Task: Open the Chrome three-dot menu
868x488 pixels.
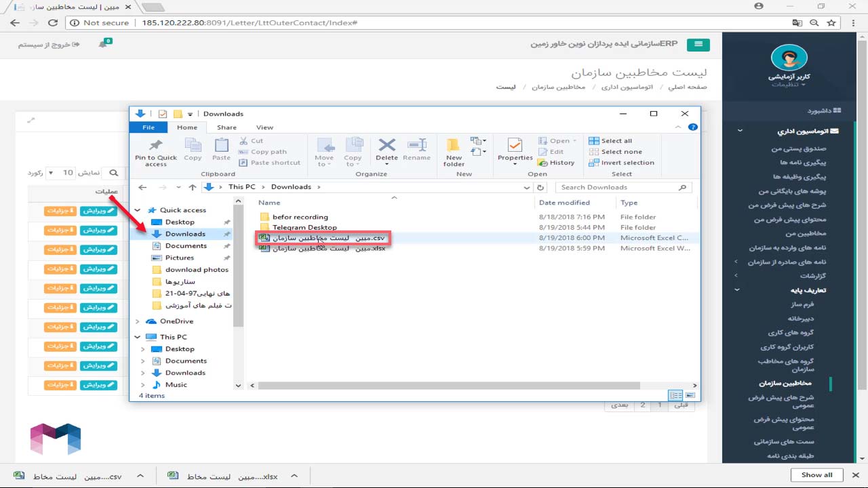Action: 852,22
